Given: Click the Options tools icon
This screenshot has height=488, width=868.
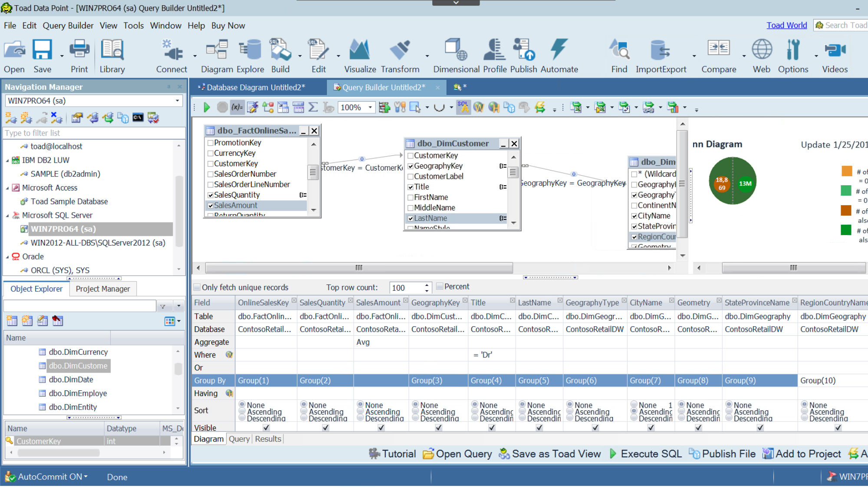Looking at the screenshot, I should point(793,50).
